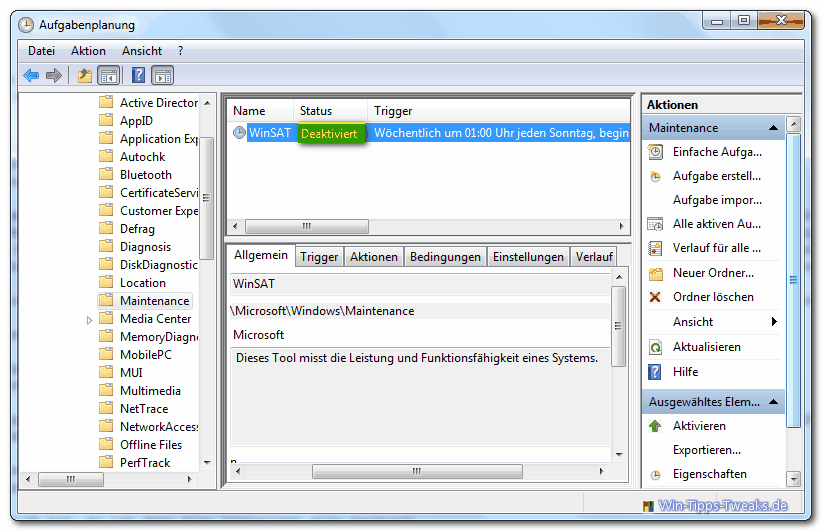This screenshot has height=532, width=823.
Task: Click Exportieren... in the actions pane
Action: click(x=706, y=450)
